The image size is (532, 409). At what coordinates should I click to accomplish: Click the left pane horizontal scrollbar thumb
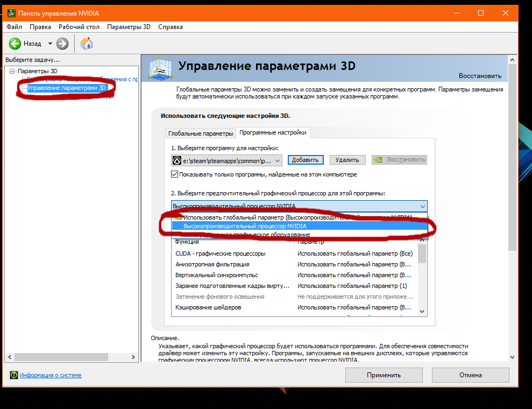point(61,357)
